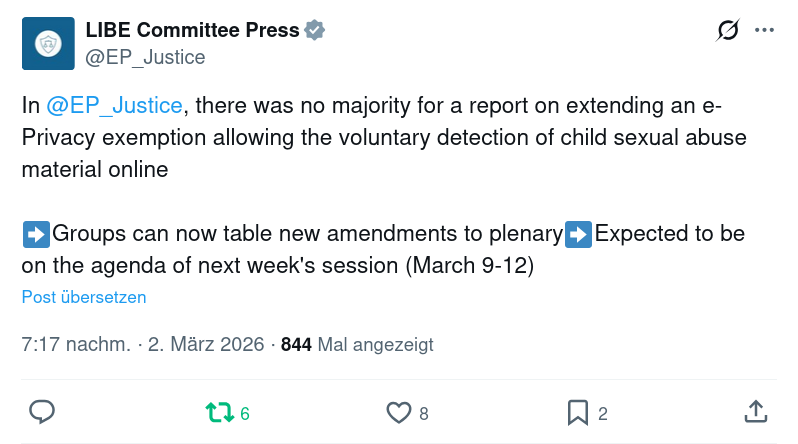Click the like count 8

click(x=424, y=413)
